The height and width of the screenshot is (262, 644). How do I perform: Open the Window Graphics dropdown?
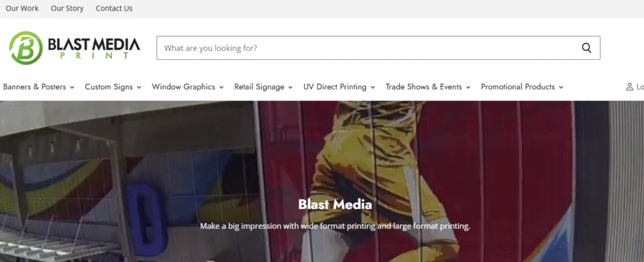tap(187, 87)
